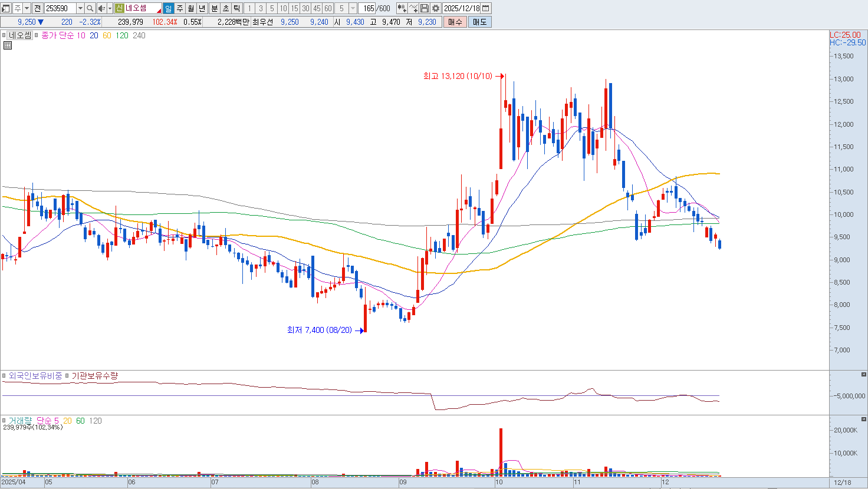Open the 주 market type dropdown arrow
The width and height of the screenshot is (868, 489).
27,8
